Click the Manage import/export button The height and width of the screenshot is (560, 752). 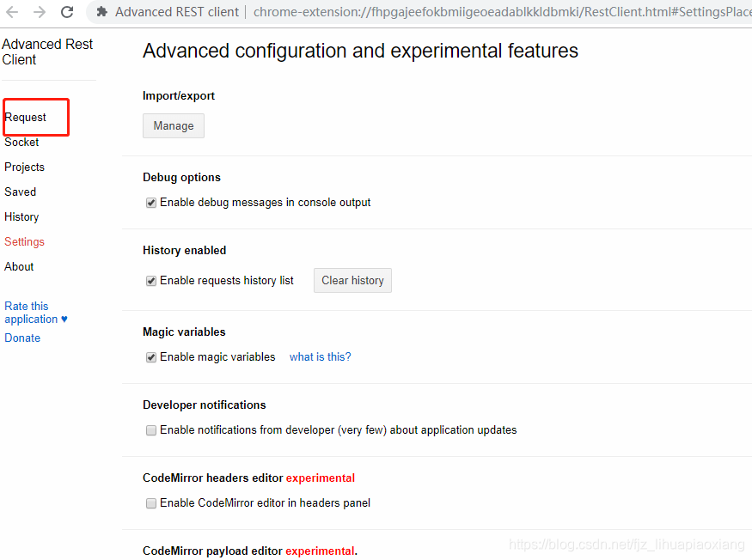pos(174,125)
